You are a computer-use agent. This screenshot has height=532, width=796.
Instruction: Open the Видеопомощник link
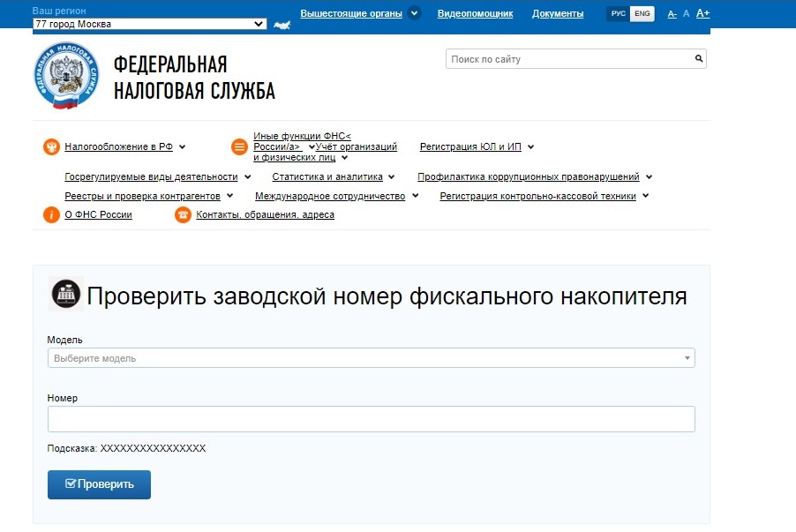475,14
